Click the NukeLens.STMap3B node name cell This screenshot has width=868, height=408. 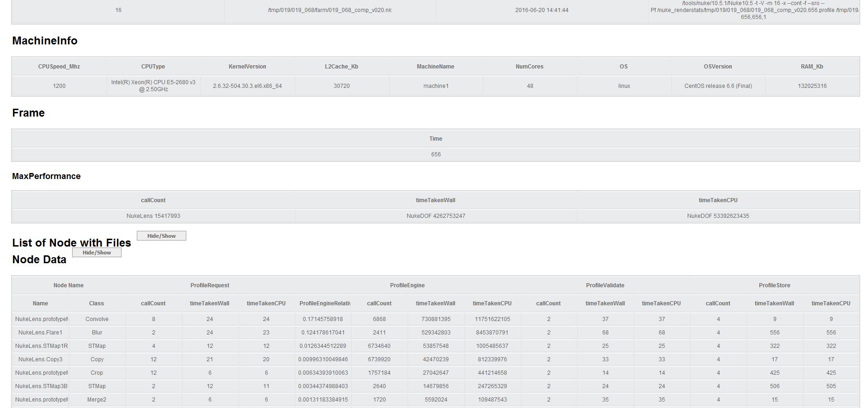(40, 386)
